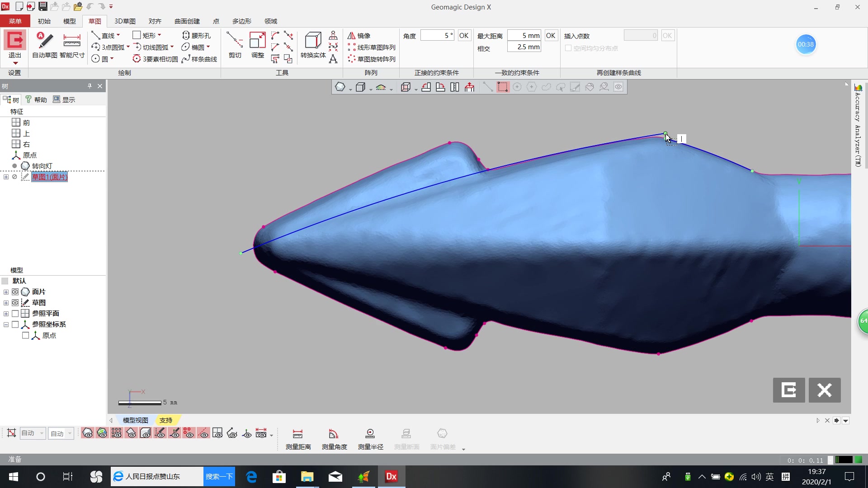Expand the 面片 tree node
Screen dimensions: 868x488
point(6,292)
